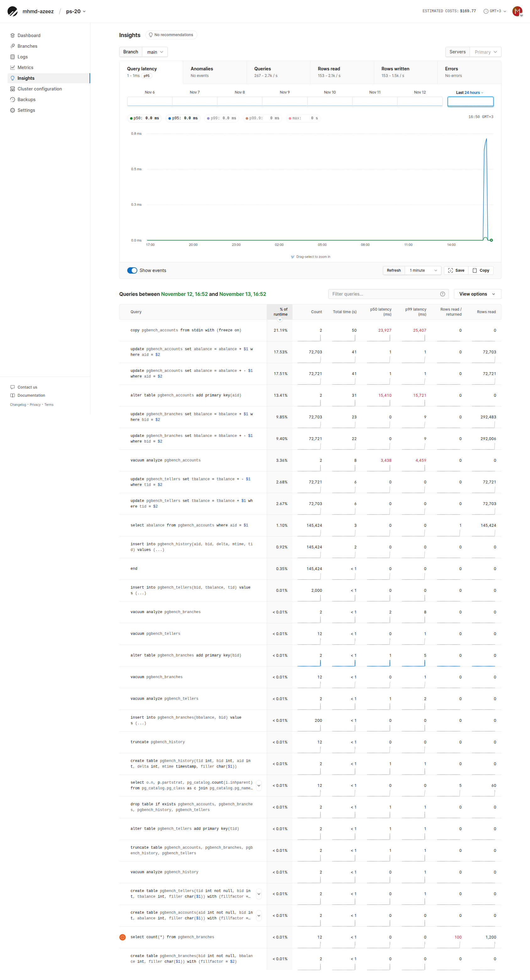This screenshot has width=530, height=980.
Task: Toggle the Show events switch
Action: click(132, 270)
